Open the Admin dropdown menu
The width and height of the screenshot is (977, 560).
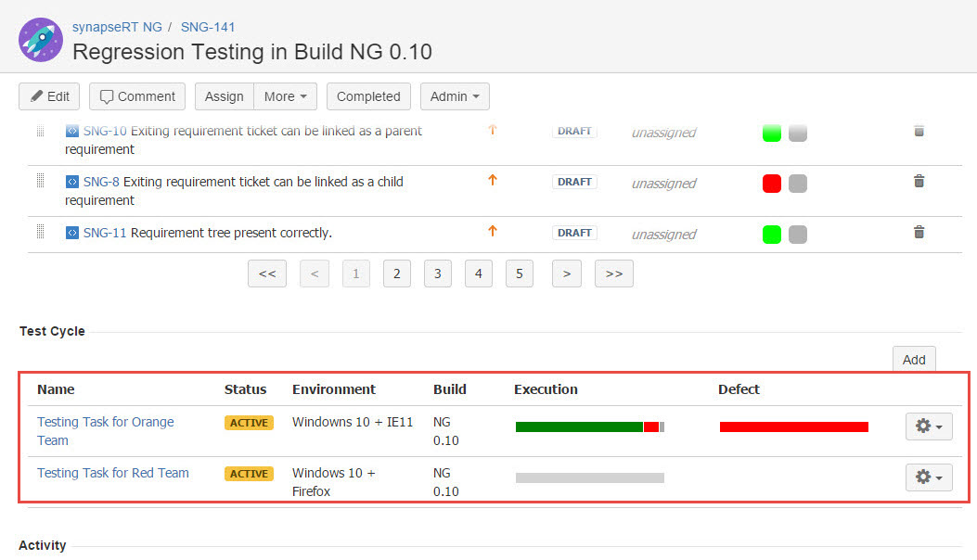(455, 96)
